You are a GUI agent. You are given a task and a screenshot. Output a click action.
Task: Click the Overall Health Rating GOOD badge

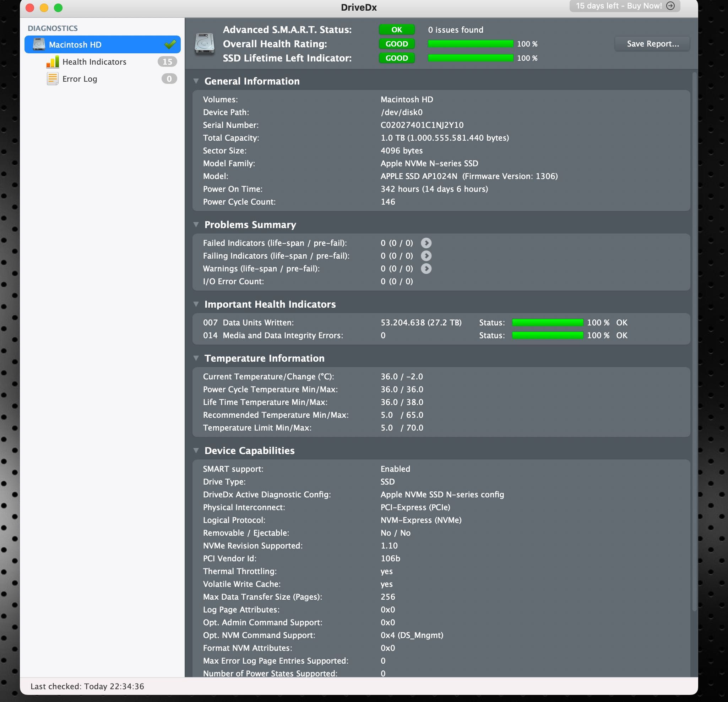pos(397,44)
